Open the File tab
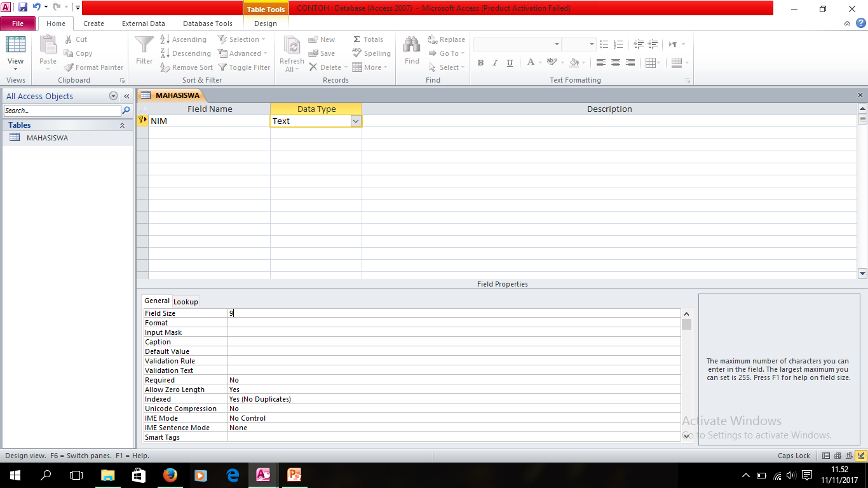Image resolution: width=868 pixels, height=488 pixels. [x=18, y=24]
